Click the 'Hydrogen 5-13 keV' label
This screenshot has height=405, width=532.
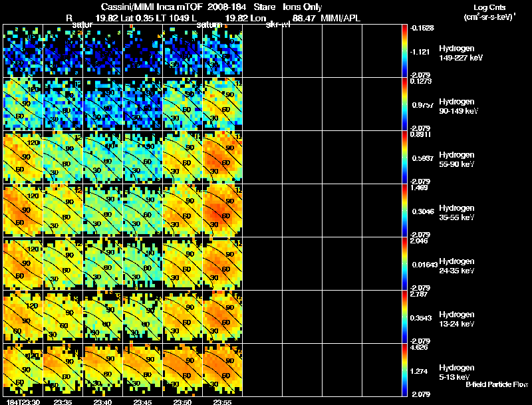coord(457,372)
